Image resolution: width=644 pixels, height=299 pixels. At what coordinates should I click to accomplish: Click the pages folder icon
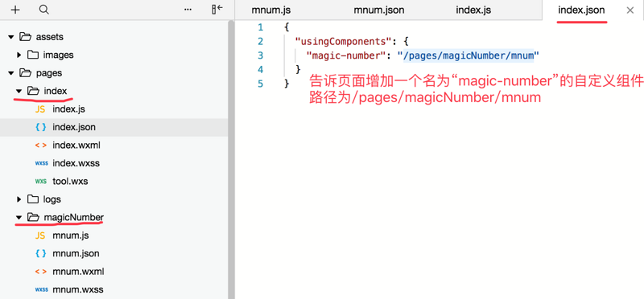click(26, 73)
